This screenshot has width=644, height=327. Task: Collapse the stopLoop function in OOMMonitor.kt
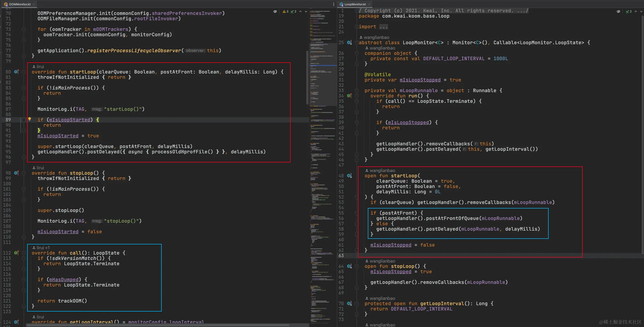tap(24, 173)
